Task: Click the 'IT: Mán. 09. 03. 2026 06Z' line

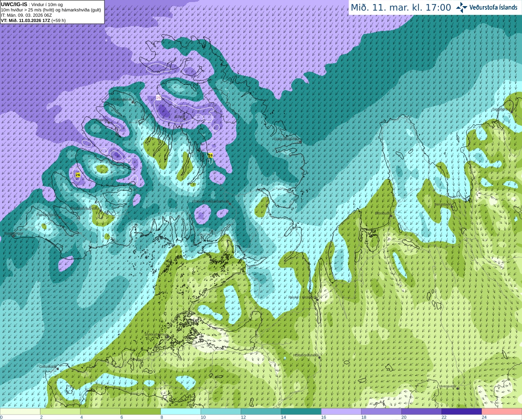Action: (26, 15)
